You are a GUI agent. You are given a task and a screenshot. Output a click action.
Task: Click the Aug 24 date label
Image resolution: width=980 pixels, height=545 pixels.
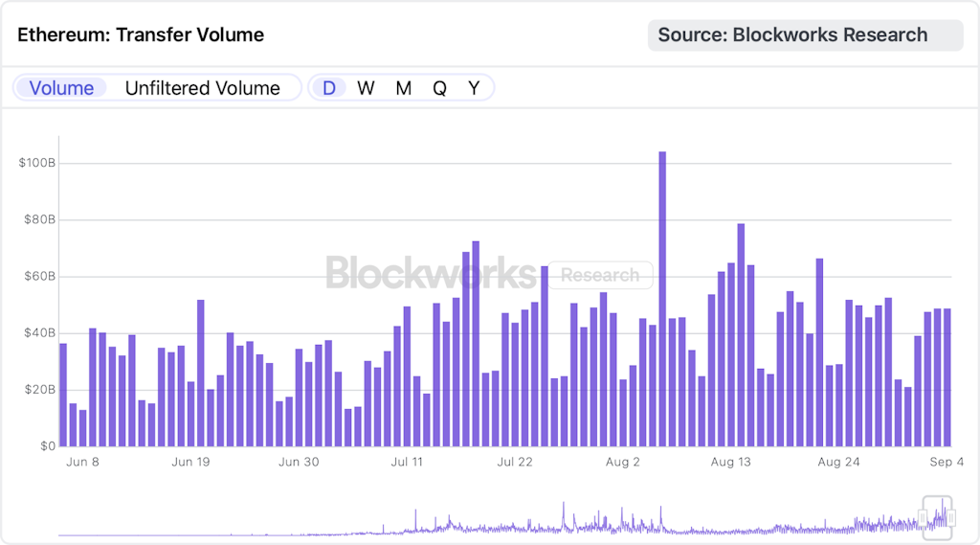pos(838,463)
